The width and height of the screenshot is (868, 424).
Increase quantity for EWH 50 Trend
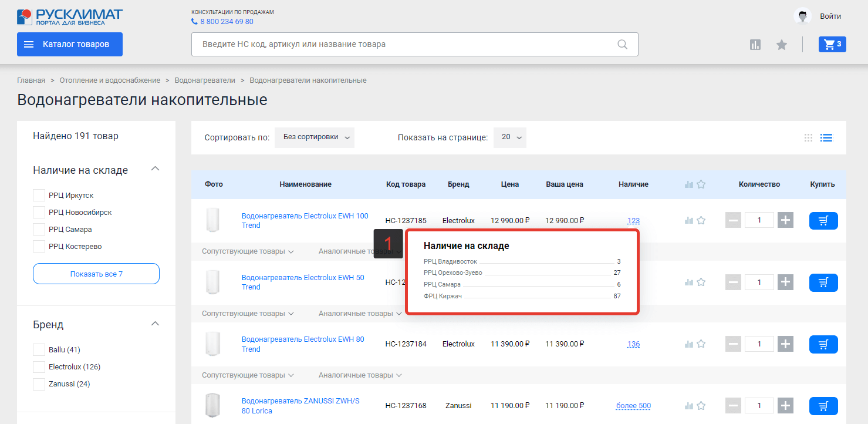[x=786, y=282]
